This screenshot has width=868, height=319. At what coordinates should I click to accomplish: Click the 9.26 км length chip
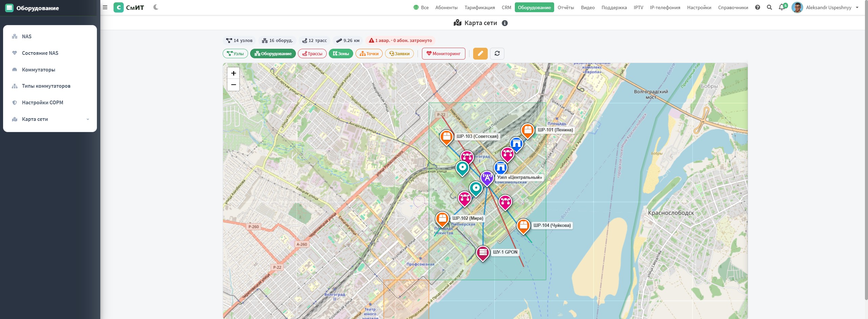348,41
